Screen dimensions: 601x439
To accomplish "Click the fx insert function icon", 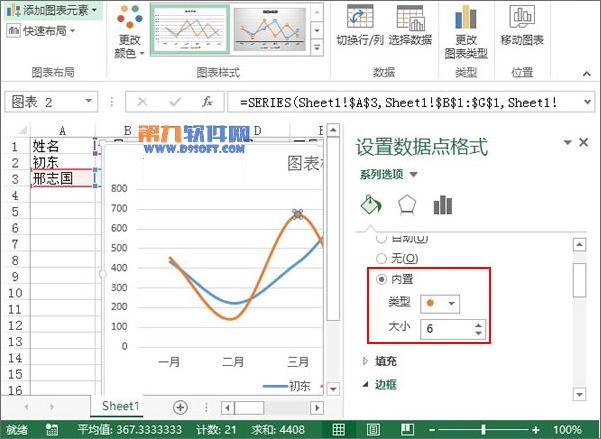I will pos(207,102).
